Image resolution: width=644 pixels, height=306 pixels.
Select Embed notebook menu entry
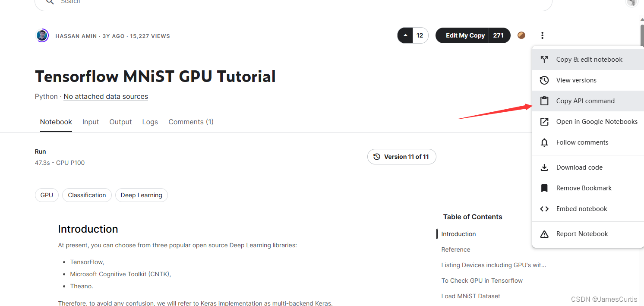click(588, 209)
